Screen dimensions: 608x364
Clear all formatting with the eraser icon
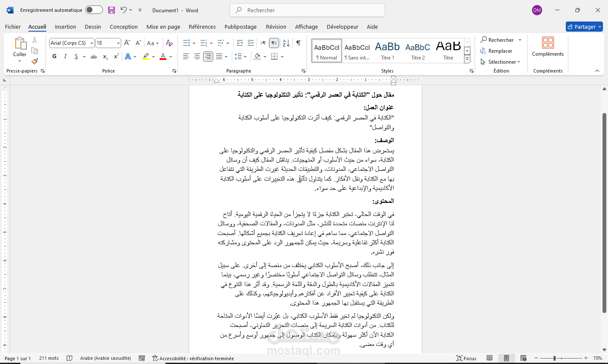click(169, 43)
